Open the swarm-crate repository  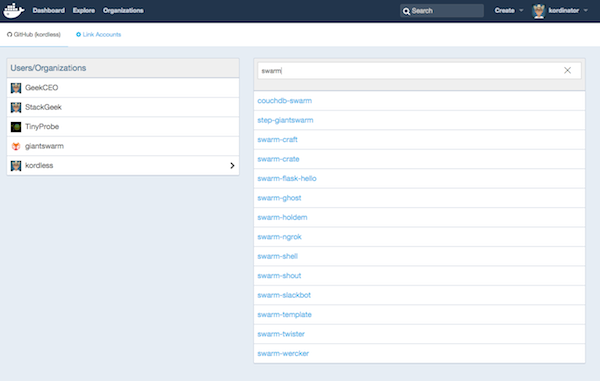(x=278, y=159)
